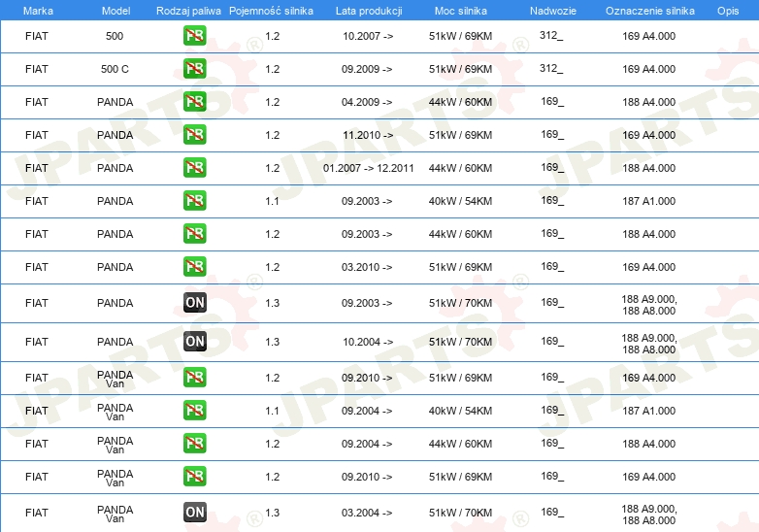Viewport: 759px width, 532px height.
Task: Click the petrol icon in the PANDA Van 44kW row
Action: 194,443
